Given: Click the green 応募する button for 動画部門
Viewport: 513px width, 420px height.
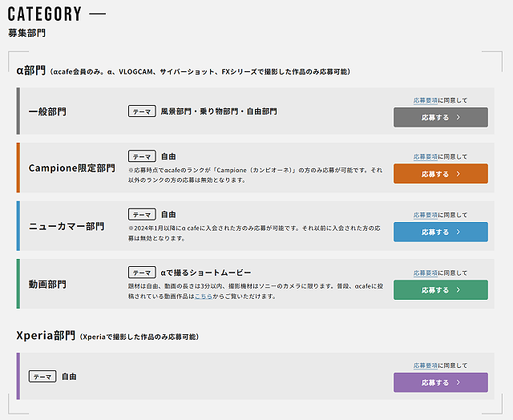Looking at the screenshot, I should coord(440,290).
